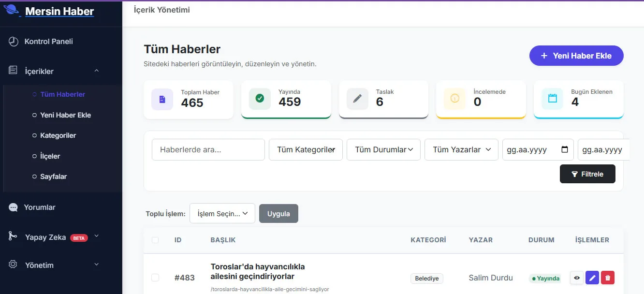Open the Toroslar'da hayvancılıkla news title
Image resolution: width=644 pixels, height=294 pixels.
[258, 272]
